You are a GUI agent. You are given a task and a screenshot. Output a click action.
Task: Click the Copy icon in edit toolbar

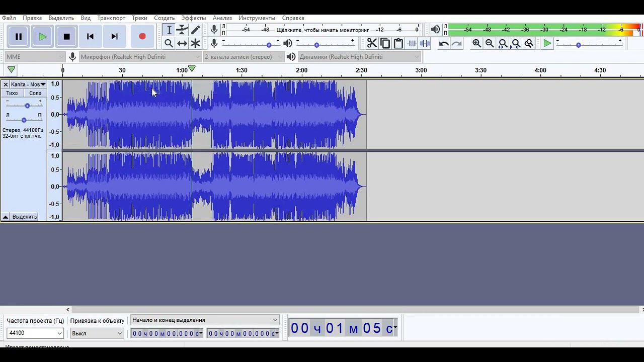(385, 43)
